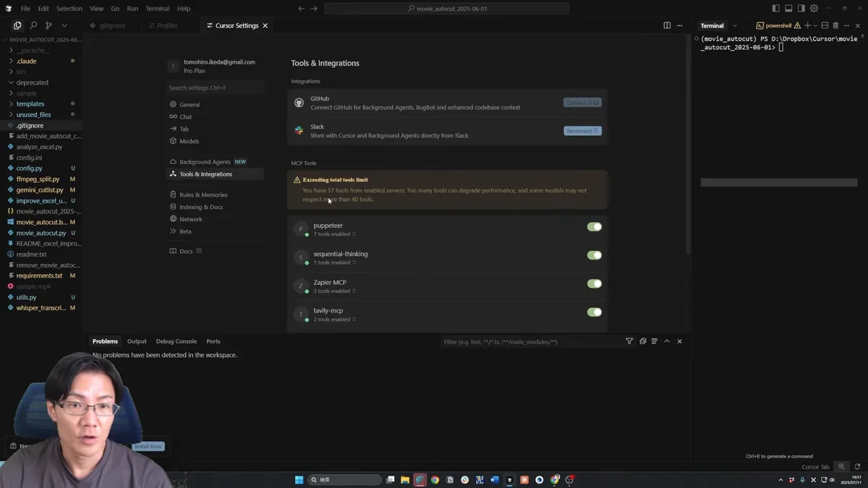Toggle primary sidebar layout icon
The width and height of the screenshot is (868, 488).
[775, 9]
